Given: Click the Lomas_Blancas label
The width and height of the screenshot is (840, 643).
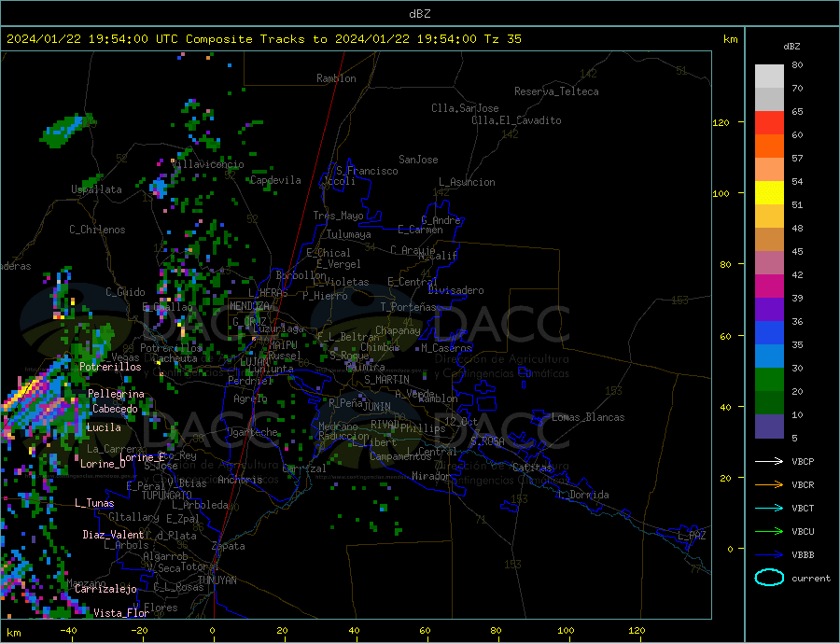Looking at the screenshot, I should click(588, 417).
